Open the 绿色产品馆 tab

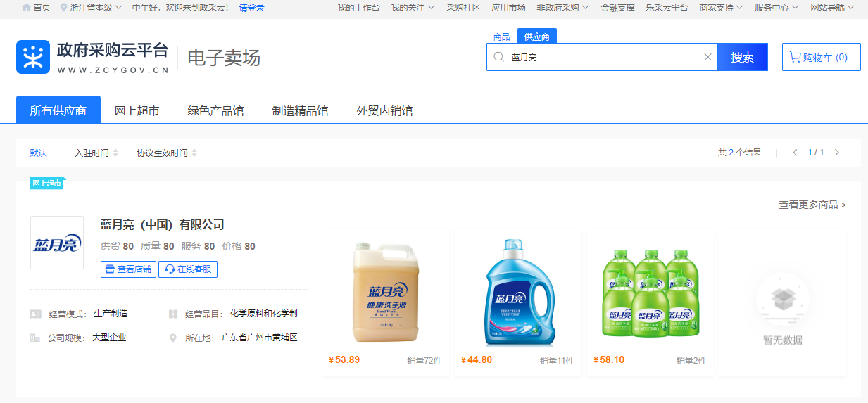pyautogui.click(x=215, y=110)
